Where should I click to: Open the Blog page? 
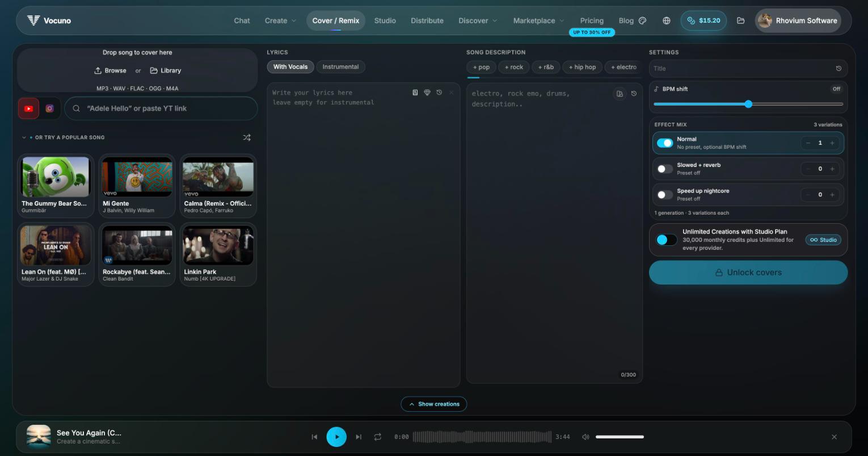tap(626, 20)
